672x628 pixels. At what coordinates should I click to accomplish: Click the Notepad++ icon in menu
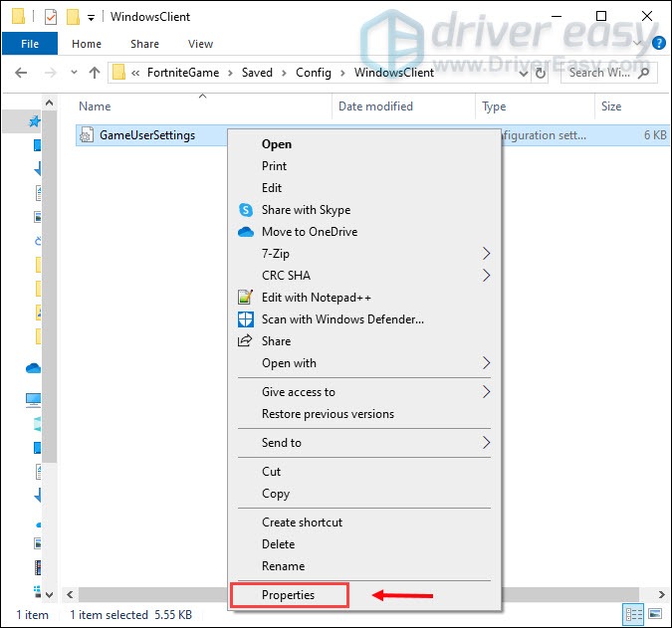click(x=245, y=297)
